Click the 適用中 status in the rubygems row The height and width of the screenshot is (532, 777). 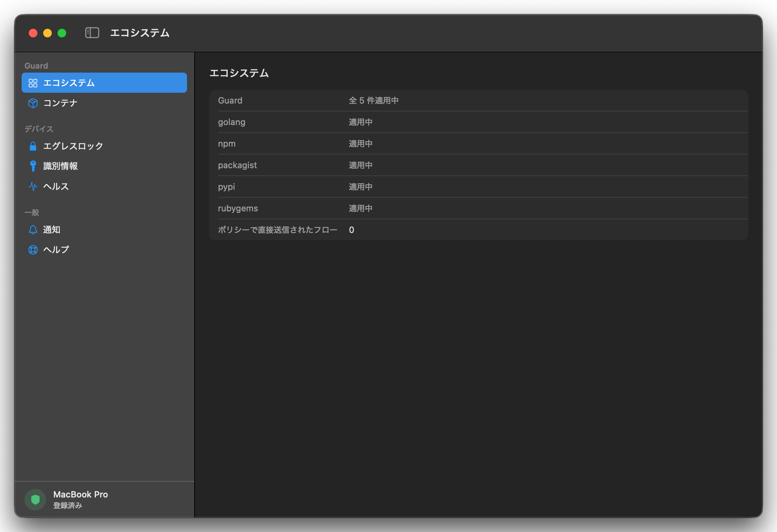360,208
